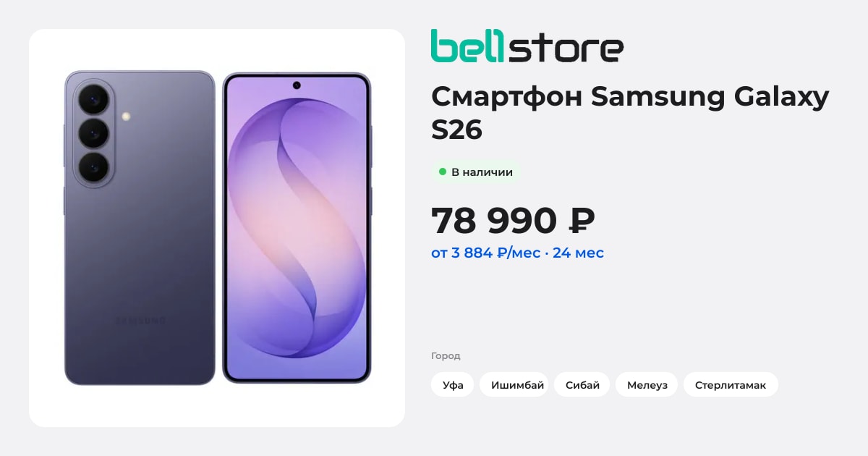Select the Ишимбай city chip
Image resolution: width=868 pixels, height=456 pixels.
click(517, 385)
